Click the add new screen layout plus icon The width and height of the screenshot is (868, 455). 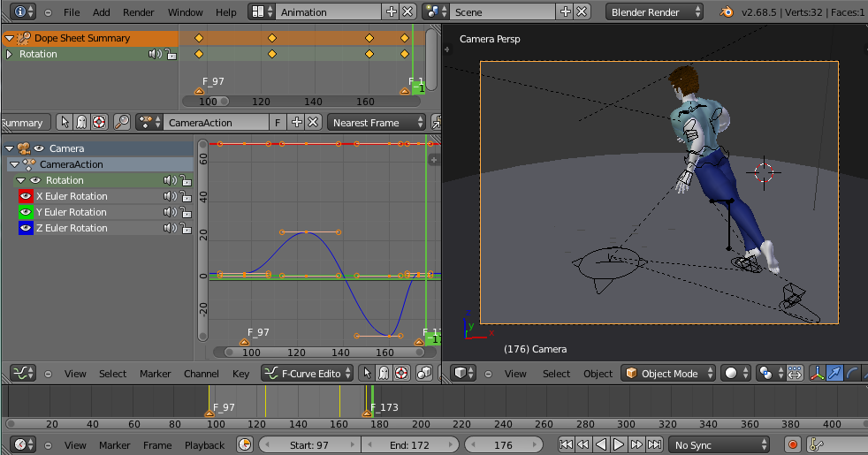click(x=392, y=12)
